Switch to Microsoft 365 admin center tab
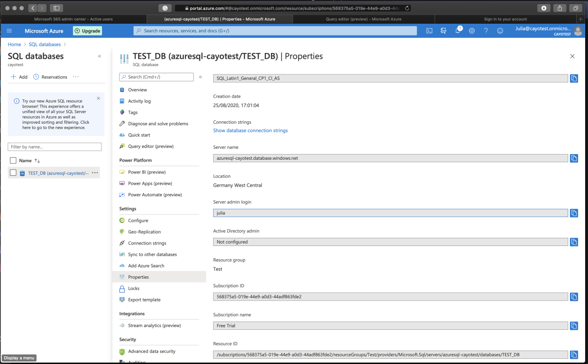588x364 pixels. tap(74, 19)
